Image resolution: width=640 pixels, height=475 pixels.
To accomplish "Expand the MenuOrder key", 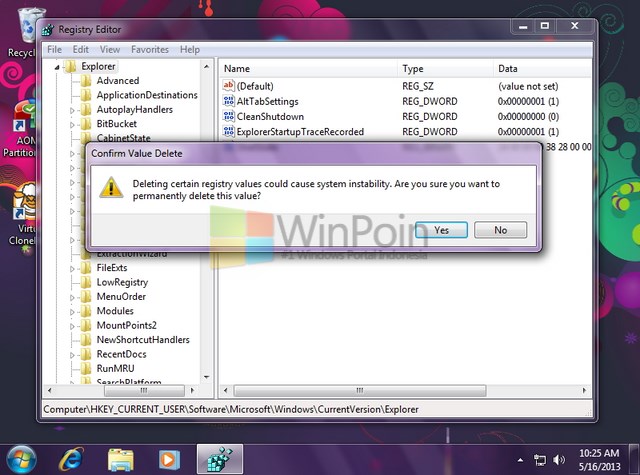I will 72,297.
